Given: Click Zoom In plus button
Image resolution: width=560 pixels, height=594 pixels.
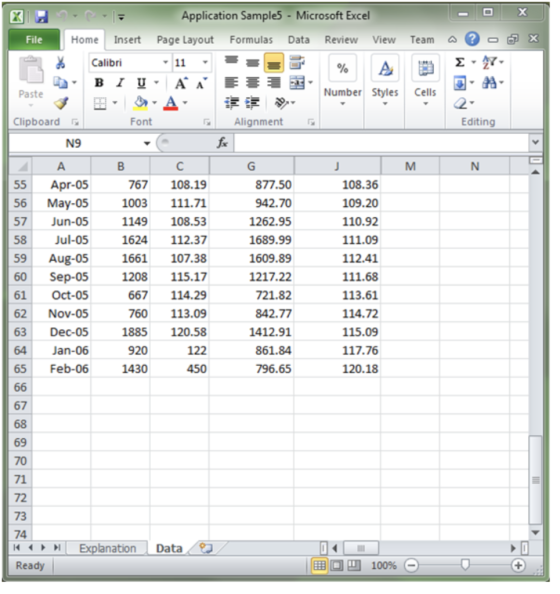Looking at the screenshot, I should click(518, 566).
